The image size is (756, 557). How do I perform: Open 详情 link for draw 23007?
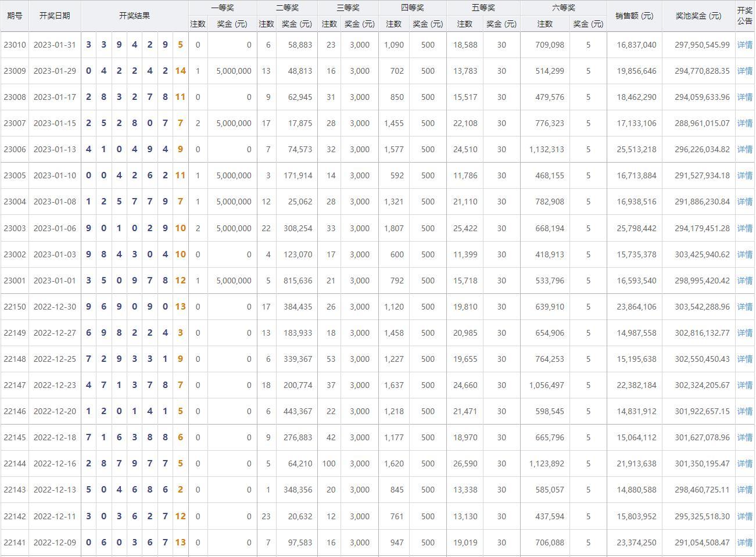(744, 123)
